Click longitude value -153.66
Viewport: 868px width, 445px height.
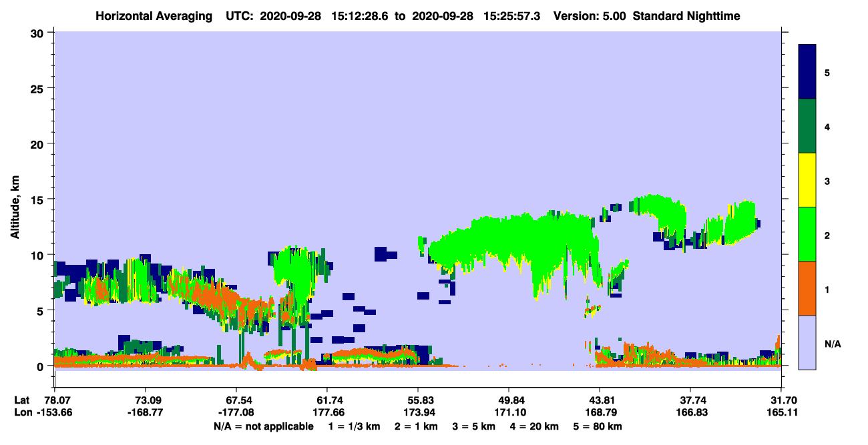54,412
